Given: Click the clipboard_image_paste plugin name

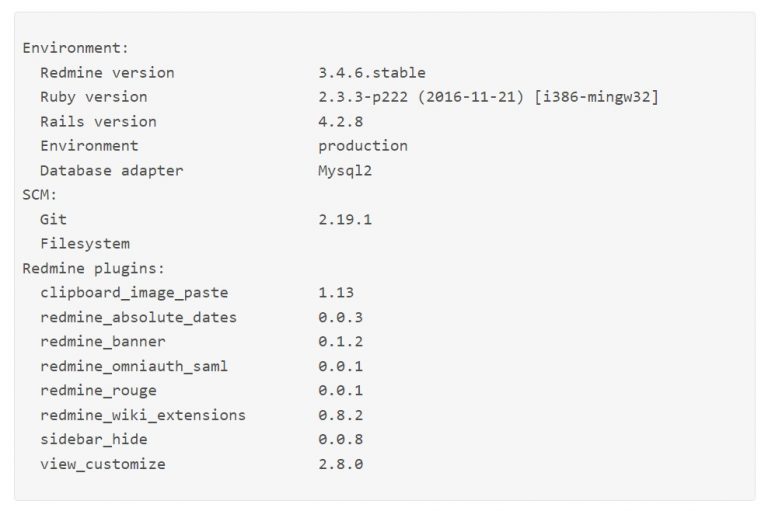Looking at the screenshot, I should [x=134, y=293].
